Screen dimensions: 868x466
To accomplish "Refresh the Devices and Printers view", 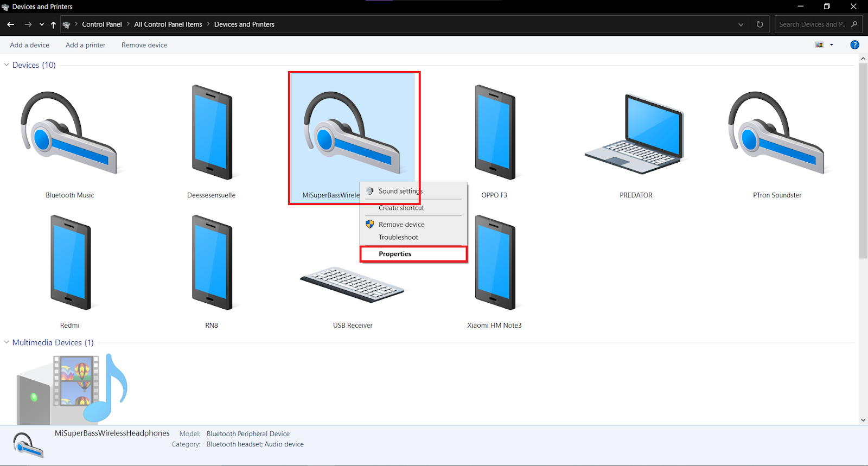I will (759, 24).
